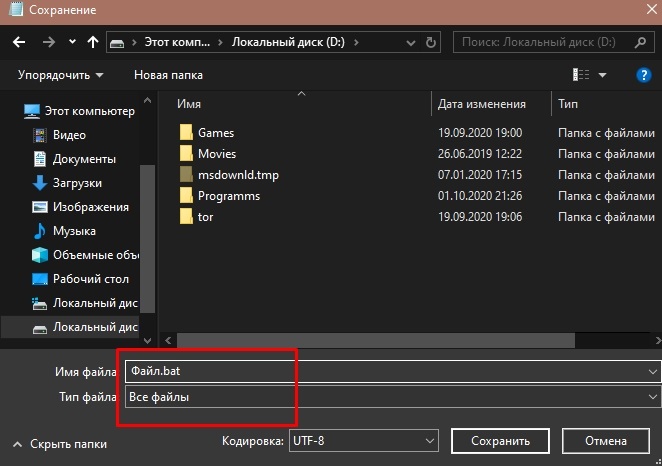Screen dimensions: 662x466
Task: Click the up one level arrow
Action: click(93, 43)
